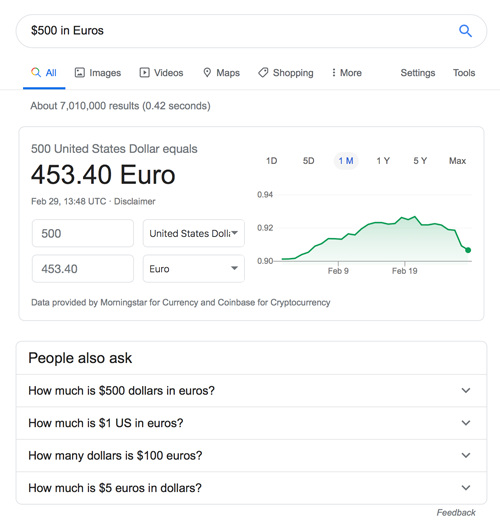Select the All results tab

(44, 73)
